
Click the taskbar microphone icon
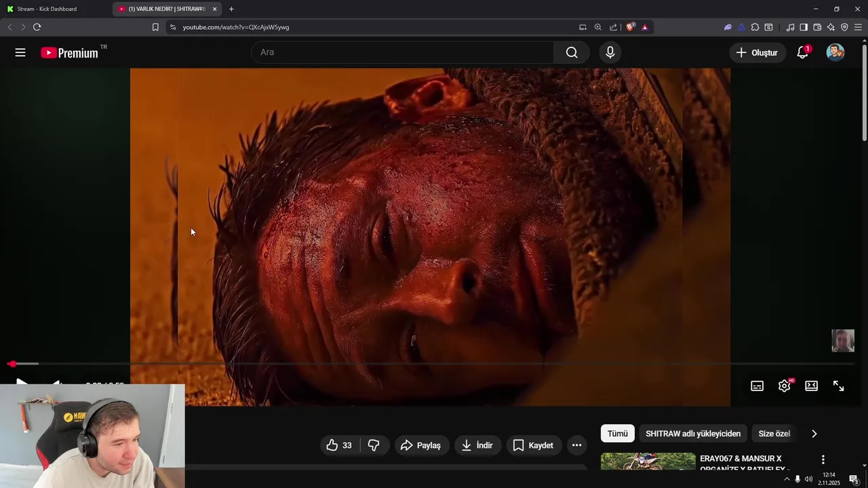coord(797,479)
